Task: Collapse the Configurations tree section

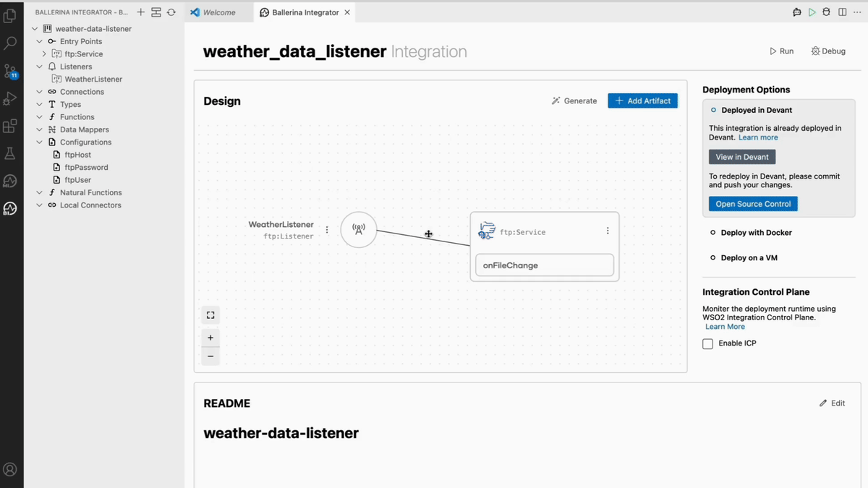Action: point(40,142)
